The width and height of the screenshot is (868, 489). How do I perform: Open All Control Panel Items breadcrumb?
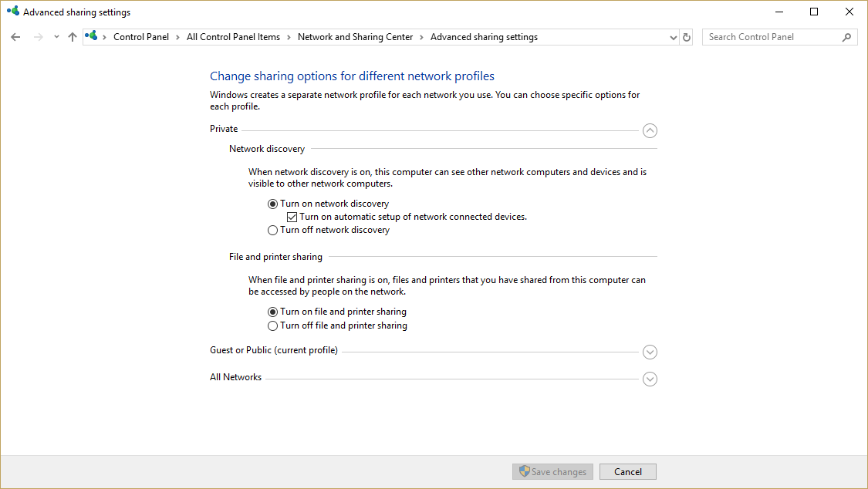[233, 37]
